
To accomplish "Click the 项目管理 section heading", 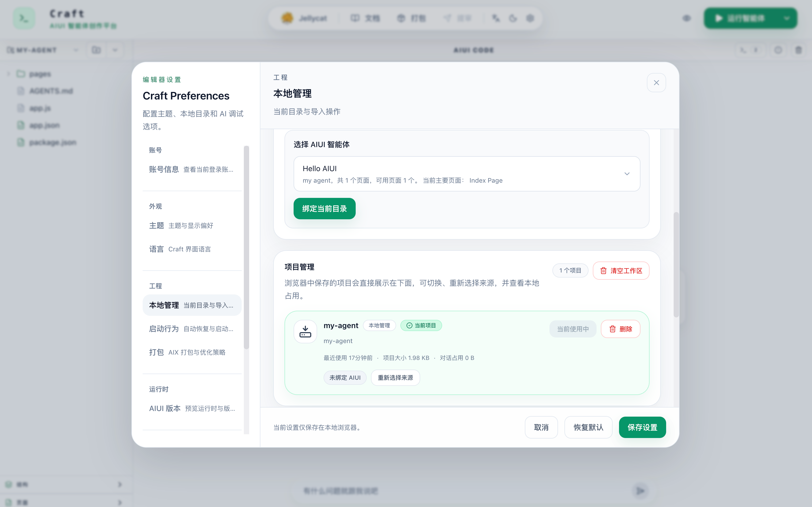I will click(x=299, y=267).
